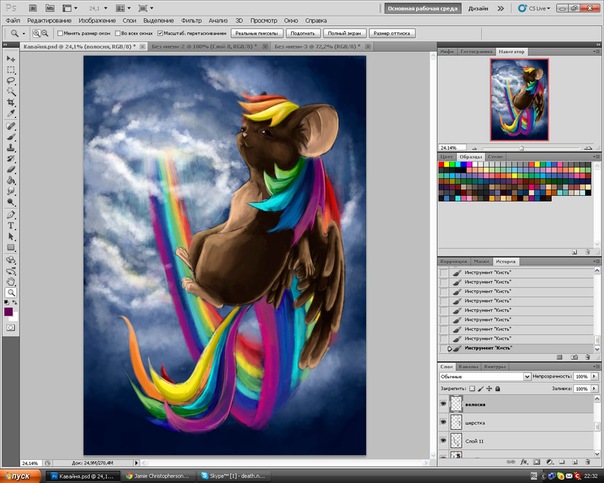Click the 'Реальные пикселы' button
The width and height of the screenshot is (604, 483).
pos(257,33)
